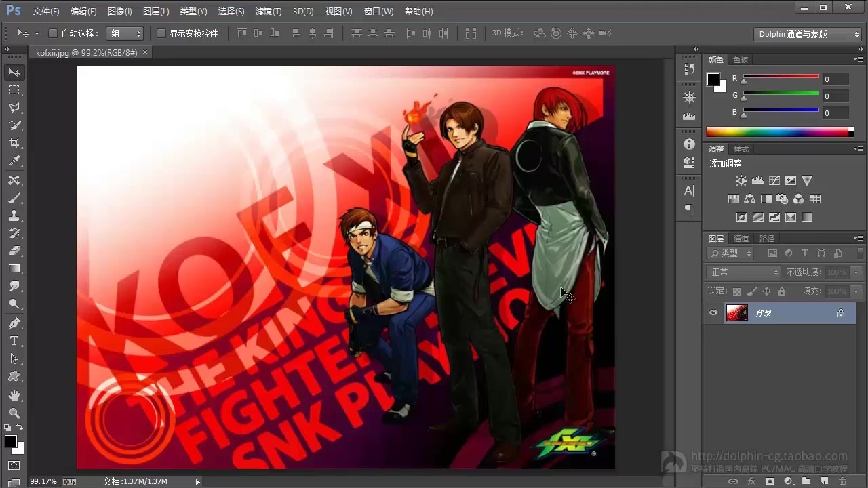The image size is (868, 488).
Task: Toggle Quick Mask mode
Action: 14,466
